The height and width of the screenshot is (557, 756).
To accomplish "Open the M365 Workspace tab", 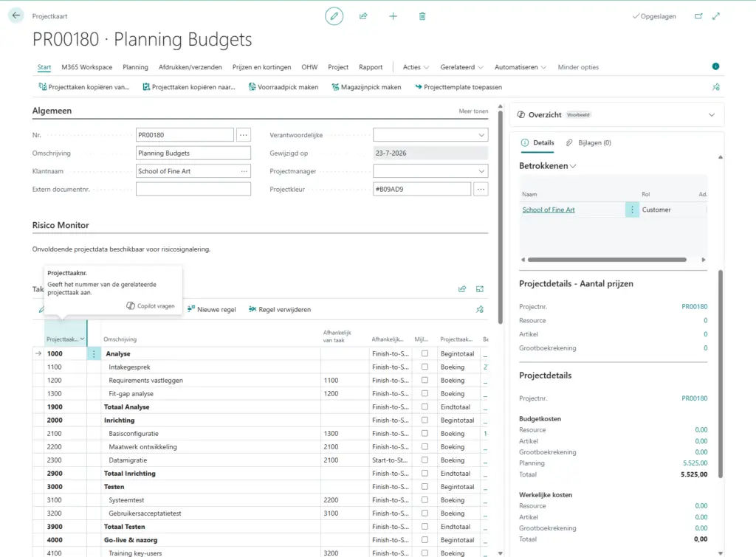I will coord(87,67).
